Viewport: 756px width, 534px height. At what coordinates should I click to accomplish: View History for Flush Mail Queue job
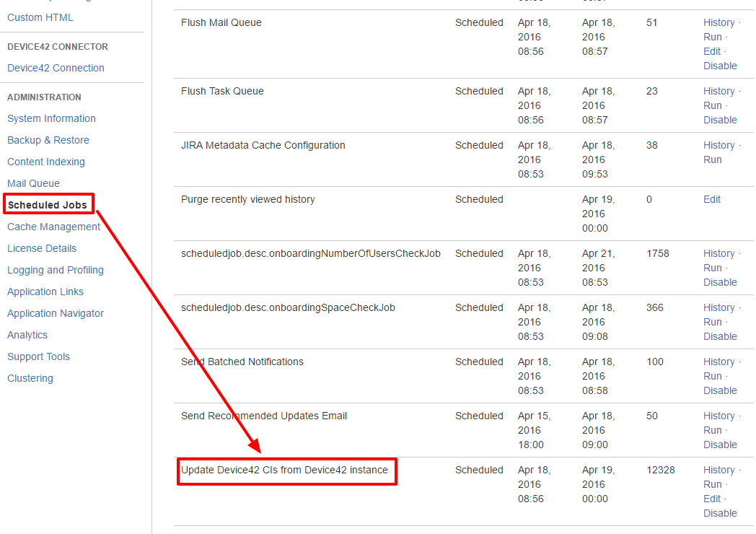pyautogui.click(x=718, y=22)
